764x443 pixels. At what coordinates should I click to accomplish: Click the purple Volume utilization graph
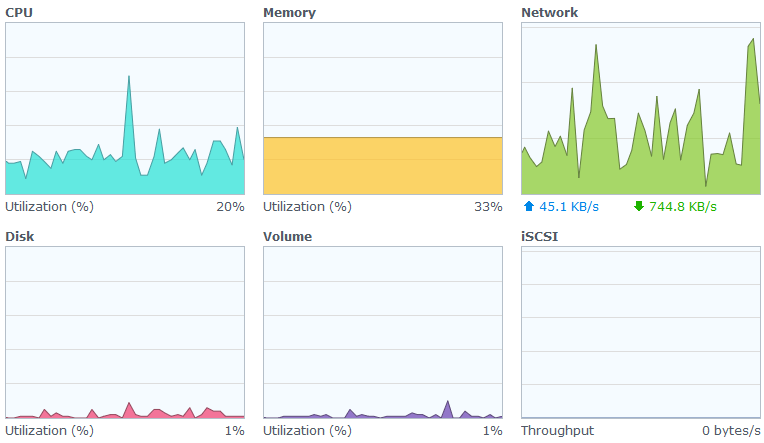pos(446,410)
